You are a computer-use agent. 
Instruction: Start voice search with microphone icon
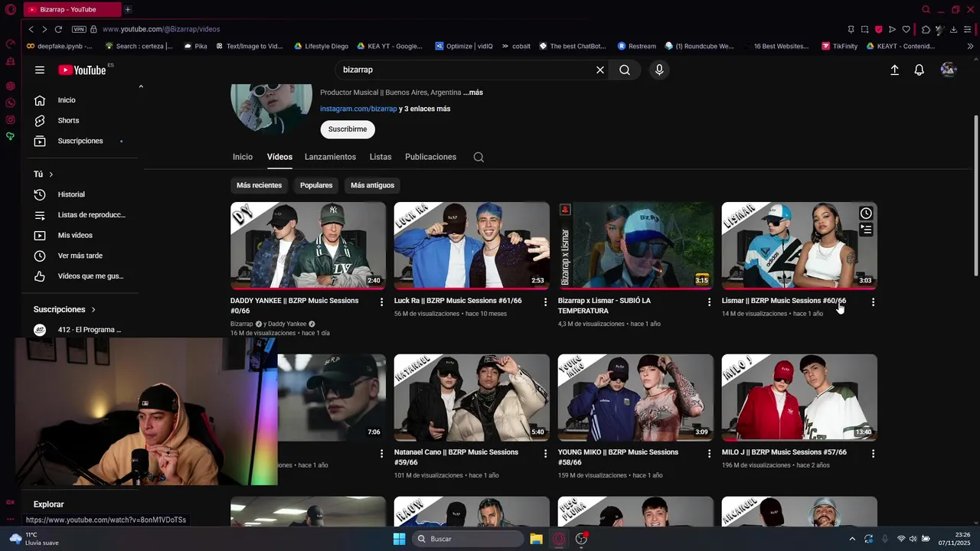(x=659, y=70)
